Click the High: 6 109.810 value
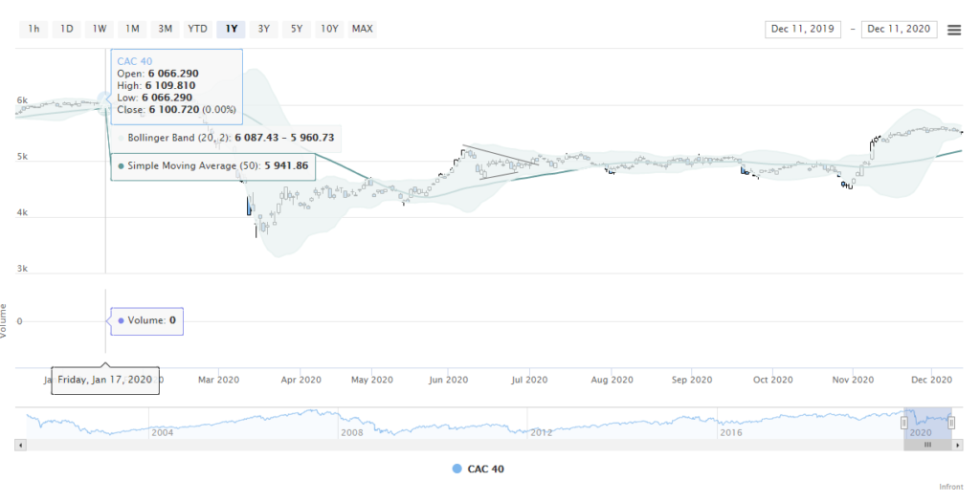This screenshot has height=503, width=980. pos(170,86)
